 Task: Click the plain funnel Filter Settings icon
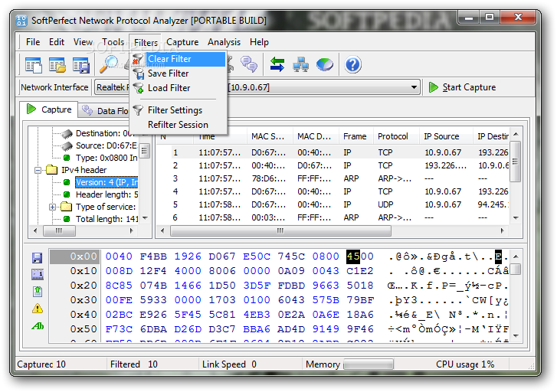[138, 110]
